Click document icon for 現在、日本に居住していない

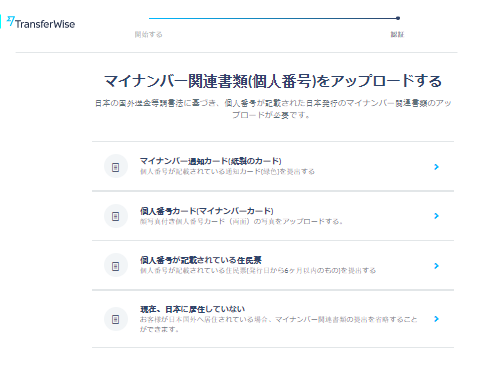click(x=116, y=319)
